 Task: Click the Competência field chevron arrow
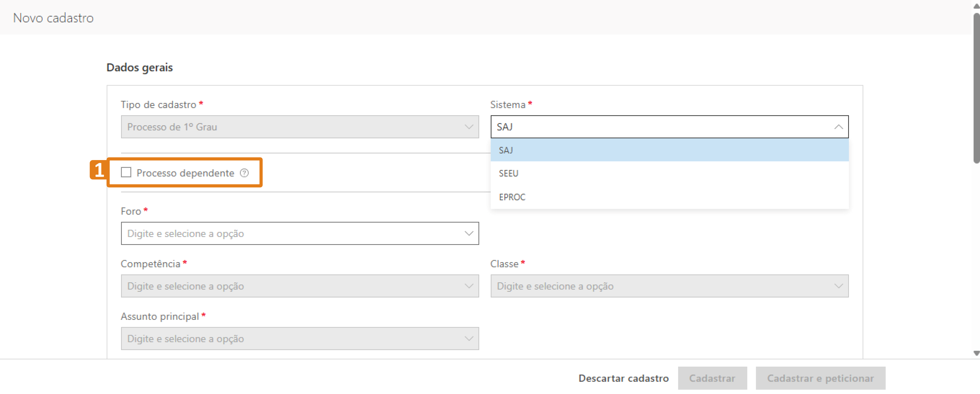click(x=469, y=286)
